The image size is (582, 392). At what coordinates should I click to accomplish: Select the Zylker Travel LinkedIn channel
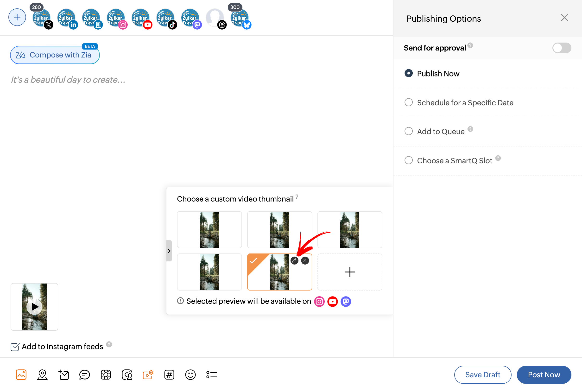67,18
